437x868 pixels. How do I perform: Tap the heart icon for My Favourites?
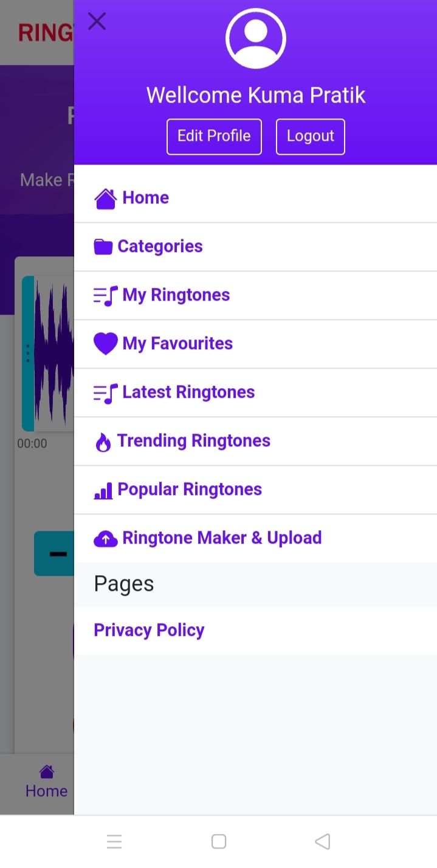(105, 344)
